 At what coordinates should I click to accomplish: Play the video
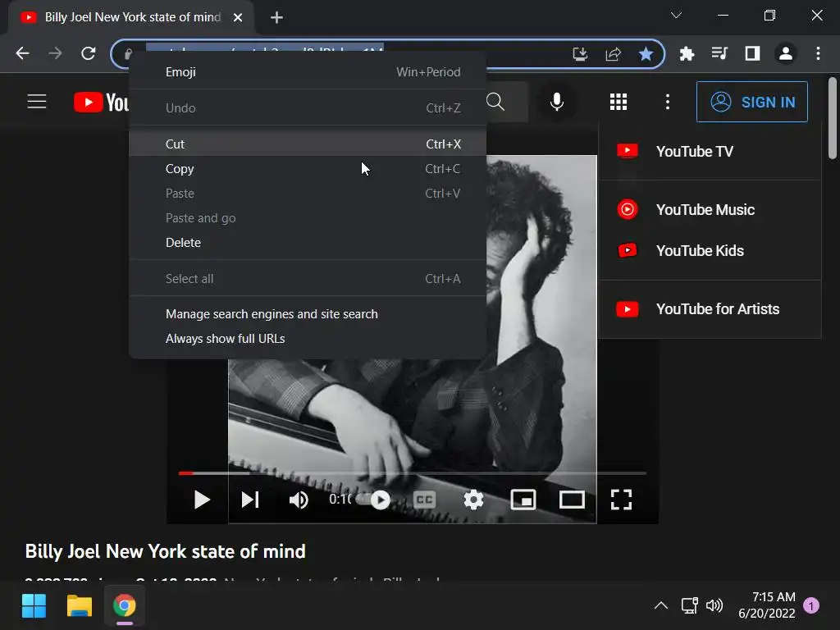coord(202,500)
